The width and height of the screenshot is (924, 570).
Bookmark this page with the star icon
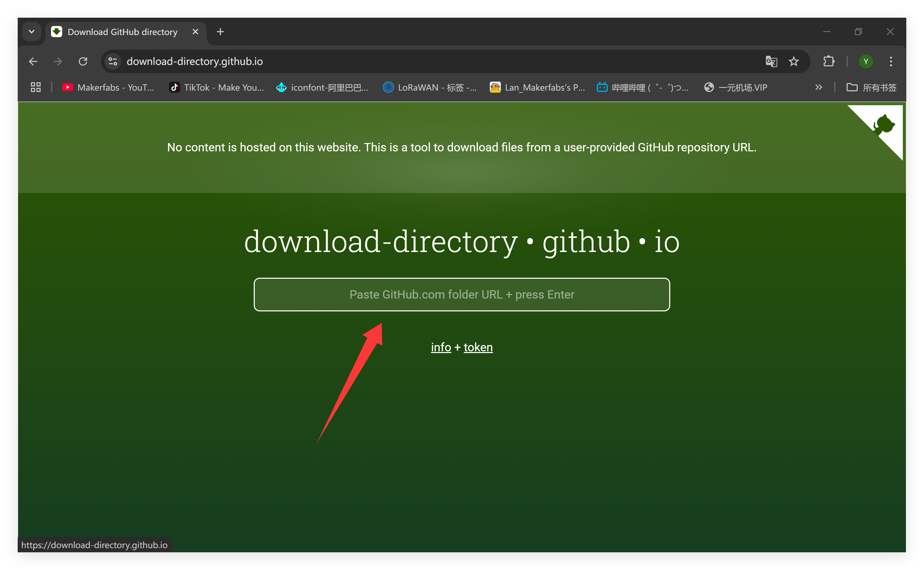(x=793, y=61)
